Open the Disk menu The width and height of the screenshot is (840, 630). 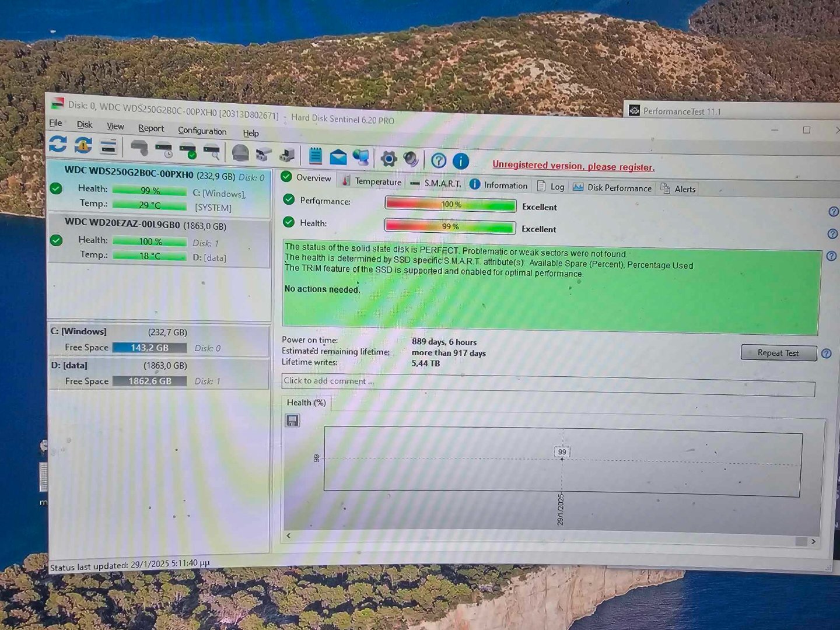[85, 124]
